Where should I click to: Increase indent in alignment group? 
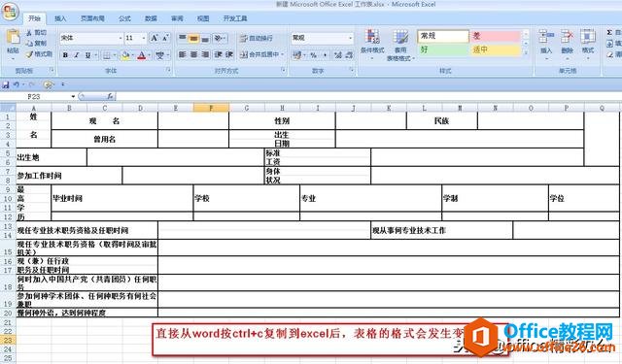click(x=229, y=54)
